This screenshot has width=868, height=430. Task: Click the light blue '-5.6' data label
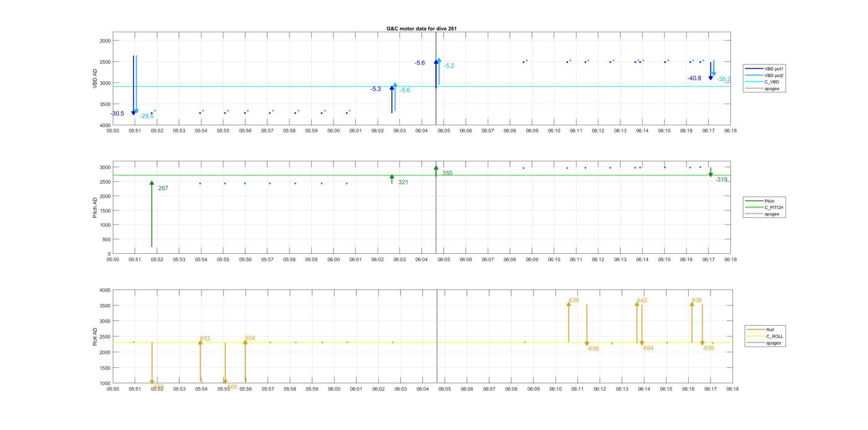point(405,91)
